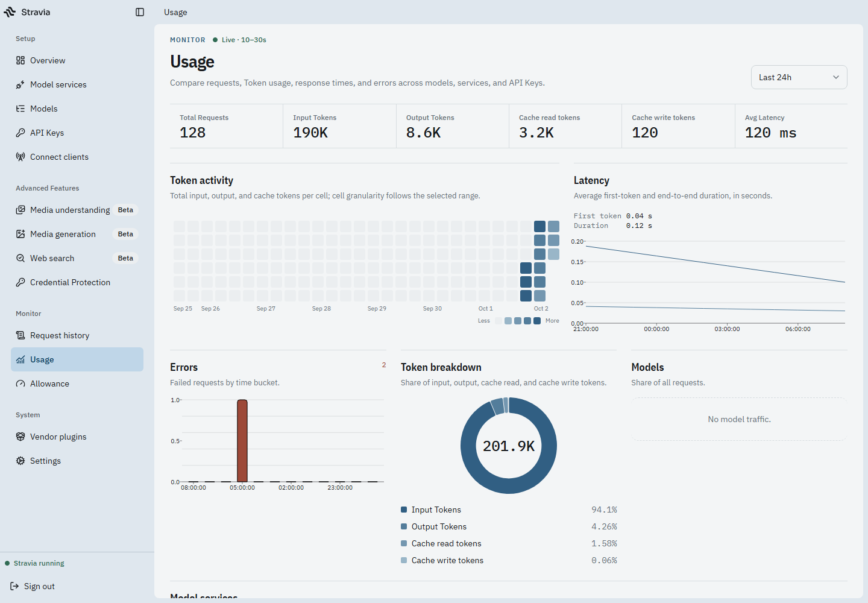Click the Input Tokens legend swatch
This screenshot has height=603, width=868.
404,510
